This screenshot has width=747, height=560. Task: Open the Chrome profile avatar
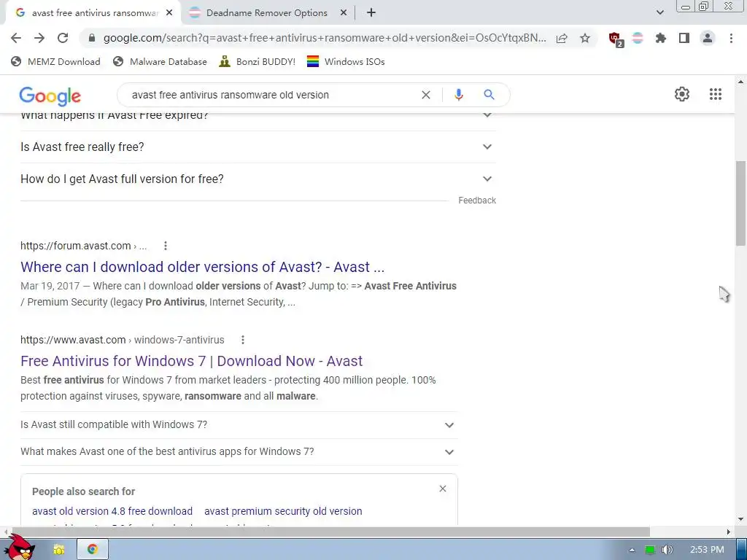pos(708,38)
